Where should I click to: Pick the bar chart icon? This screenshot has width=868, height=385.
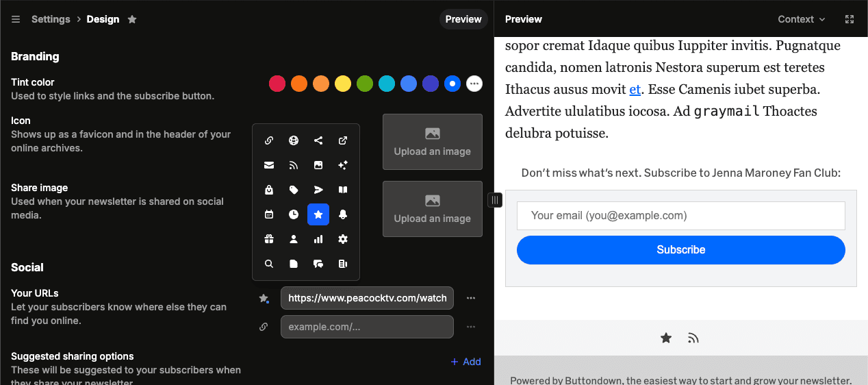[318, 239]
